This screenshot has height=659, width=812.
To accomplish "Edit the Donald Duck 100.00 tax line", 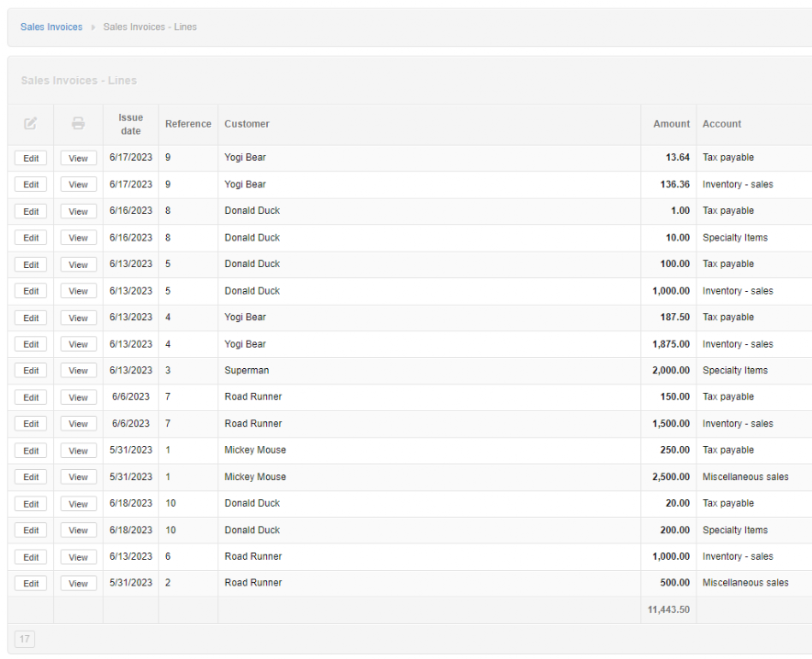I will 30,264.
